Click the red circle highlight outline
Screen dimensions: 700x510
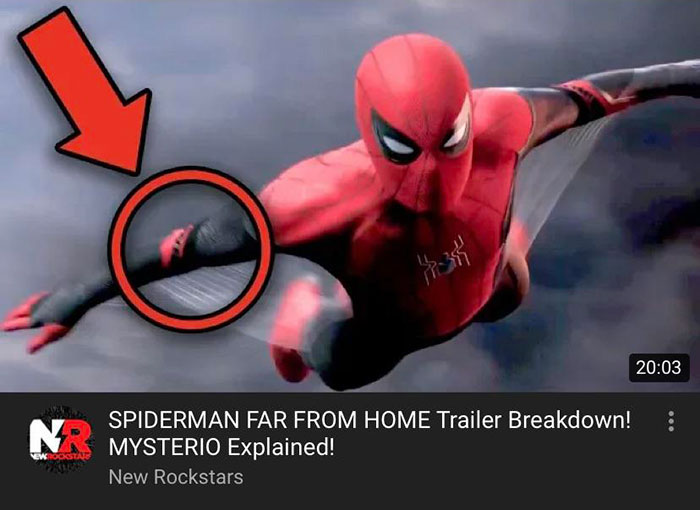click(x=191, y=249)
